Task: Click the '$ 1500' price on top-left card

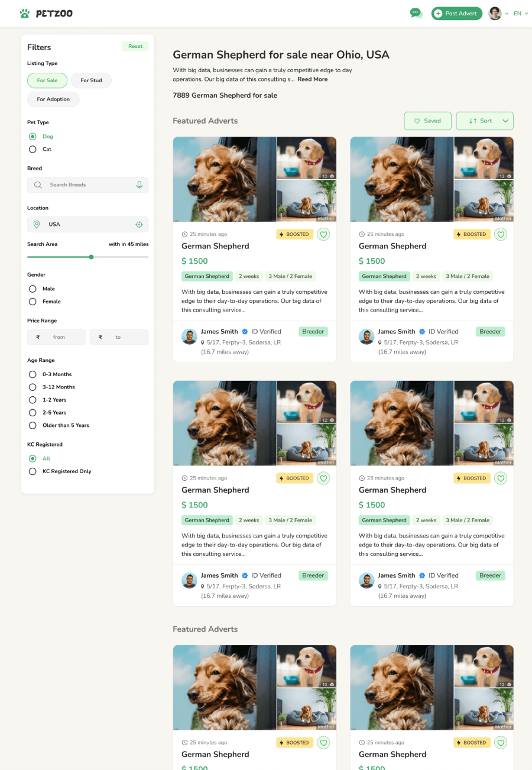Action: tap(194, 261)
